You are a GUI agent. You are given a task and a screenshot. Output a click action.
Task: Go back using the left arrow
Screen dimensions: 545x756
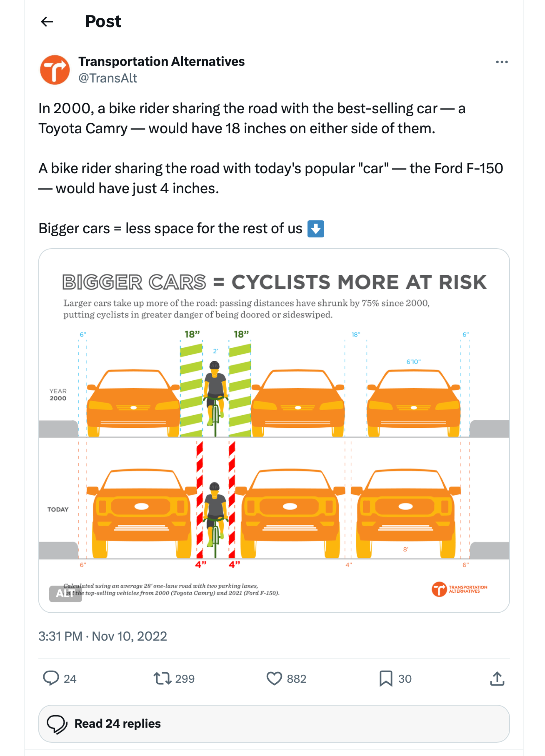pos(47,22)
